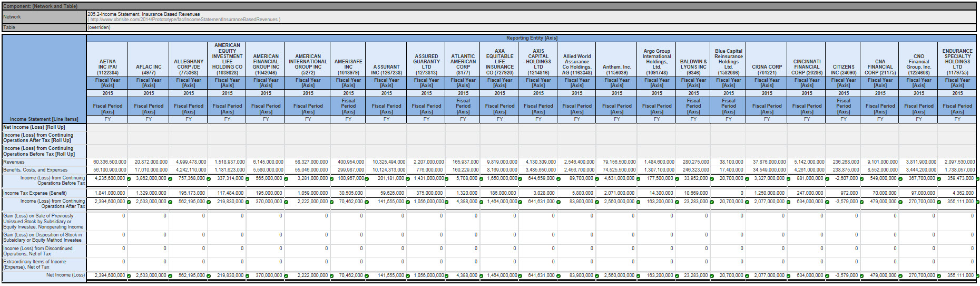Select the Reporting Entity [Axis] header
Image resolution: width=980 pixels, height=286 pixels.
coord(532,38)
